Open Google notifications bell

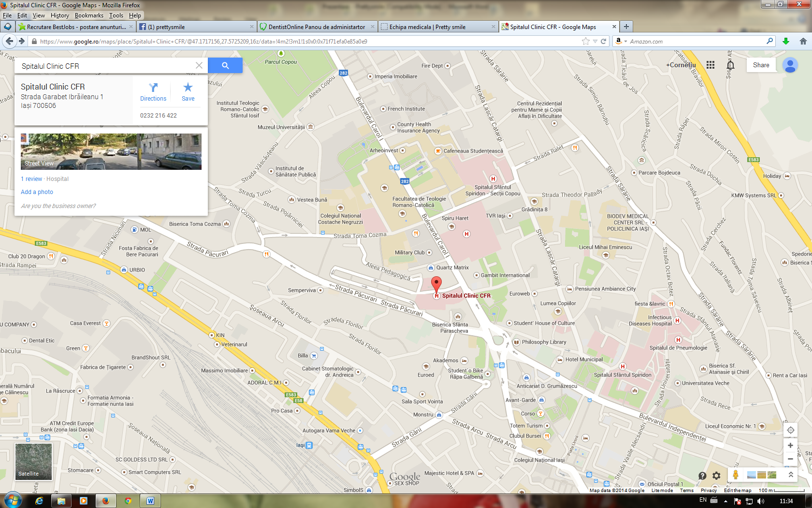coord(730,65)
